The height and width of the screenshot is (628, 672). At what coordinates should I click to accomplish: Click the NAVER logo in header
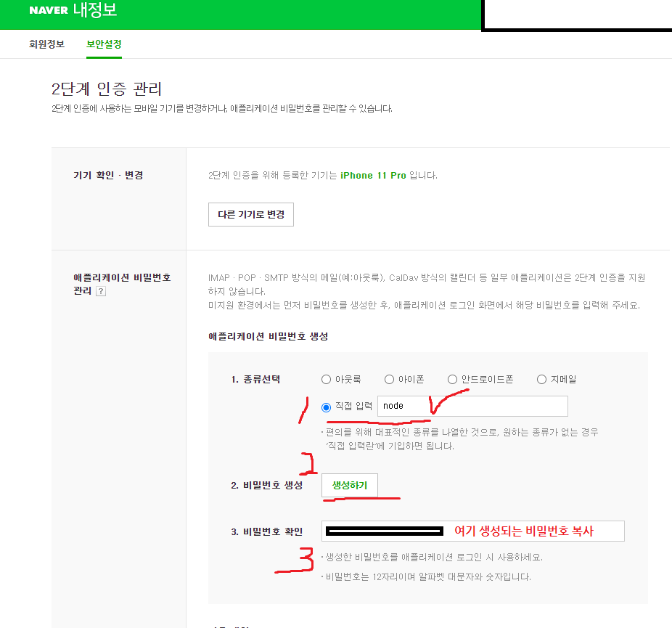(49, 10)
